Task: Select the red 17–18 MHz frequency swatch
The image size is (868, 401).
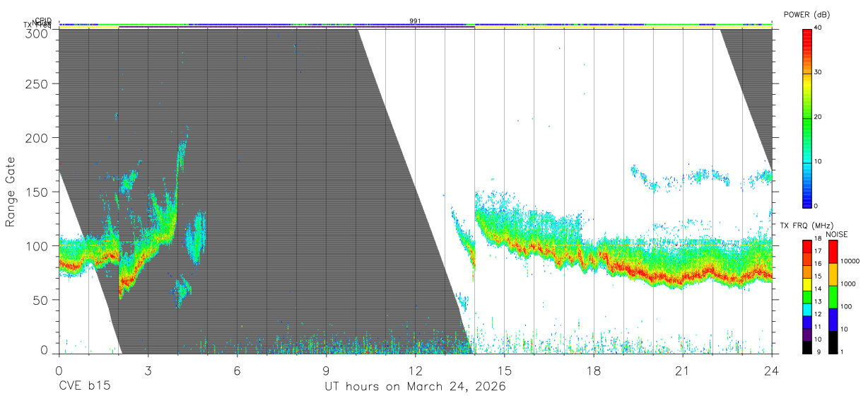Action: pyautogui.click(x=807, y=247)
